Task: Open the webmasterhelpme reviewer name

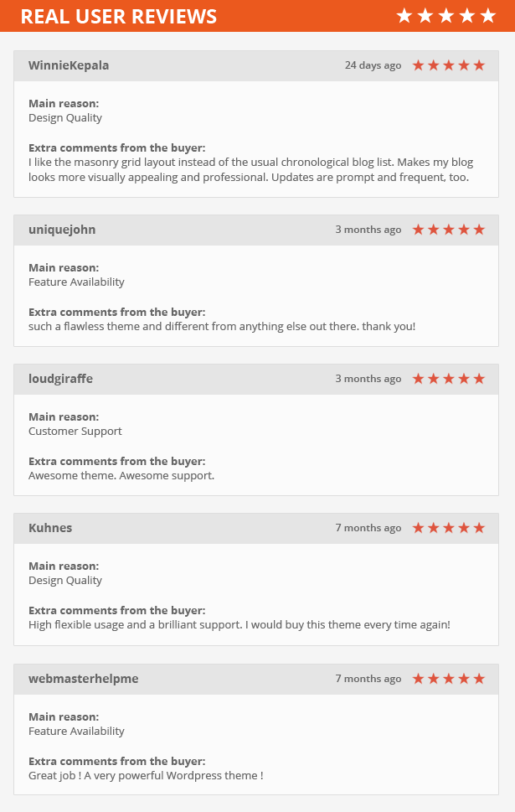Action: [84, 679]
